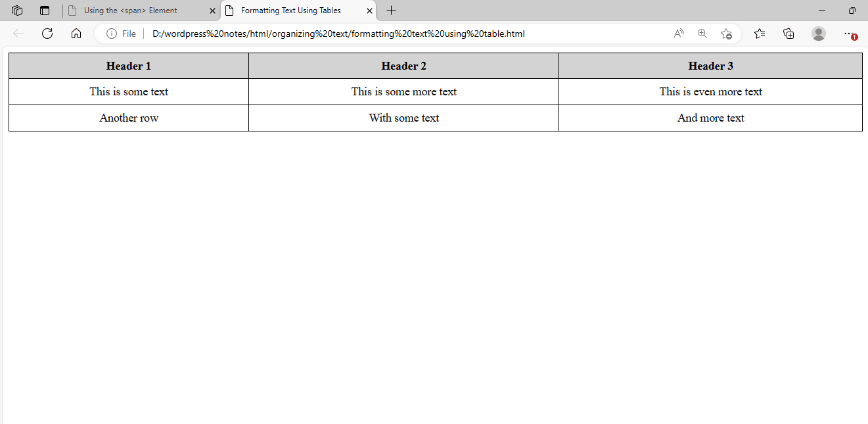Switch to 'Using the <span> Element' tab
Screen dimensions: 868x424
point(141,11)
